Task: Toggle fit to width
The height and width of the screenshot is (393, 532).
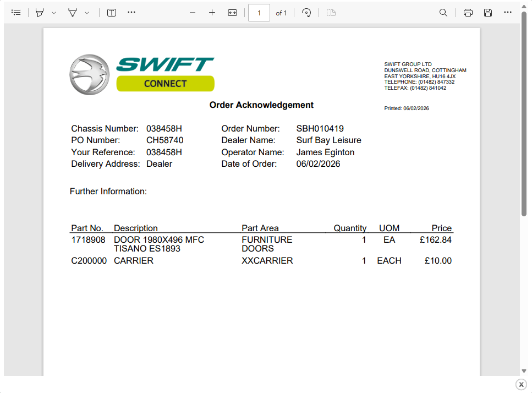Action: click(232, 13)
